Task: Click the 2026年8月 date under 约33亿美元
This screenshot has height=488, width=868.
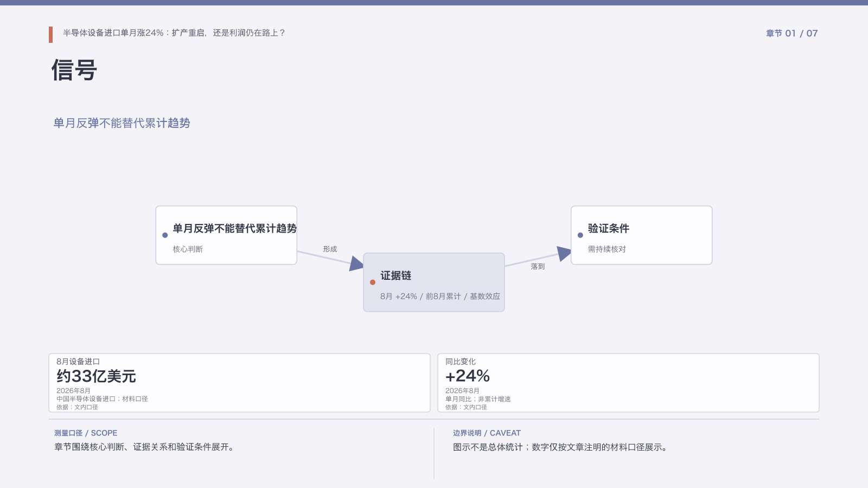Action: pos(73,390)
